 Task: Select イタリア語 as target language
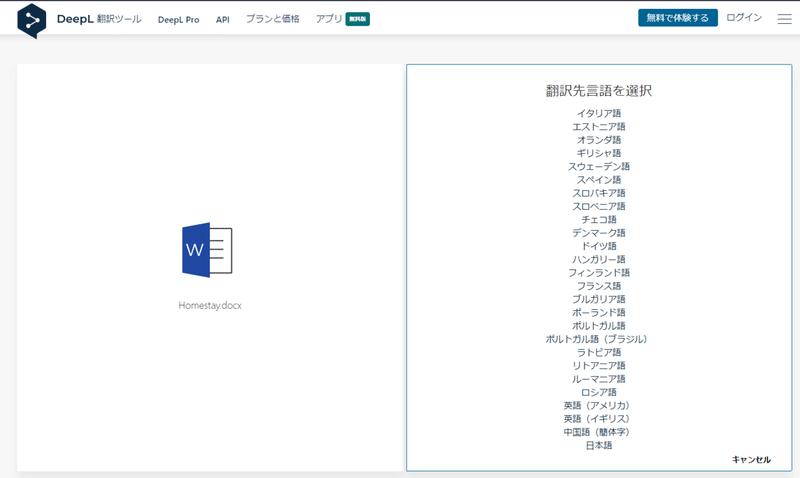(599, 113)
